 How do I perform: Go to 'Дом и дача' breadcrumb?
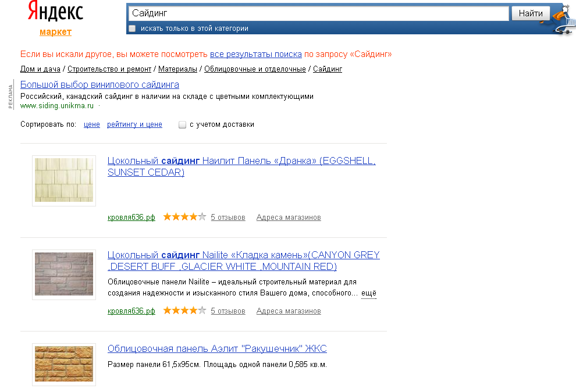[x=40, y=69]
